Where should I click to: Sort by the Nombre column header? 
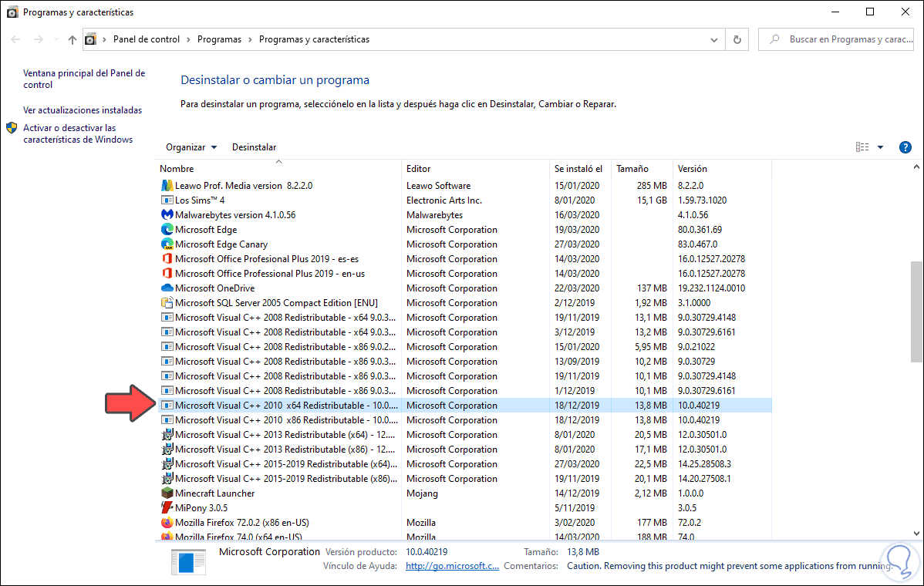coord(278,168)
